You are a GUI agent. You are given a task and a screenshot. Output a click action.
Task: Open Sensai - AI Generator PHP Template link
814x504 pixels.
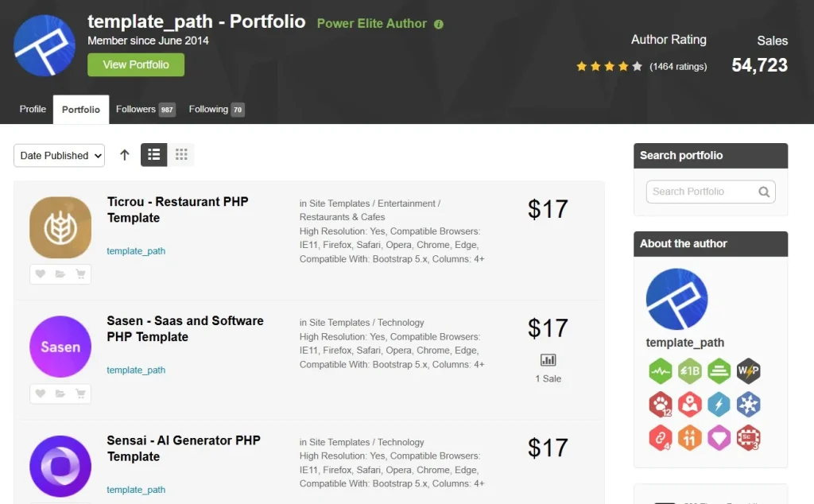(184, 448)
